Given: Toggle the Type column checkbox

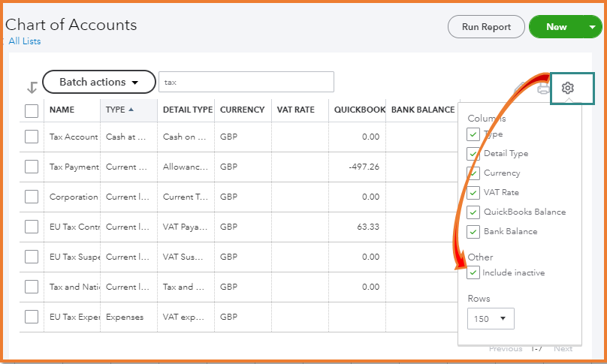Looking at the screenshot, I should click(x=473, y=134).
